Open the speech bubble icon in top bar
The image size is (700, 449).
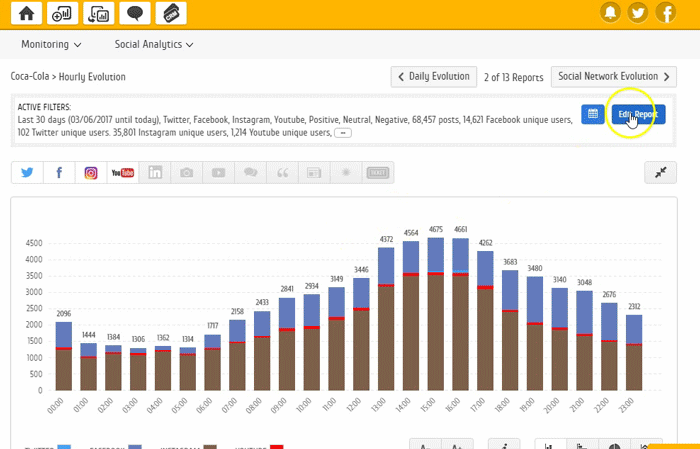coord(138,13)
